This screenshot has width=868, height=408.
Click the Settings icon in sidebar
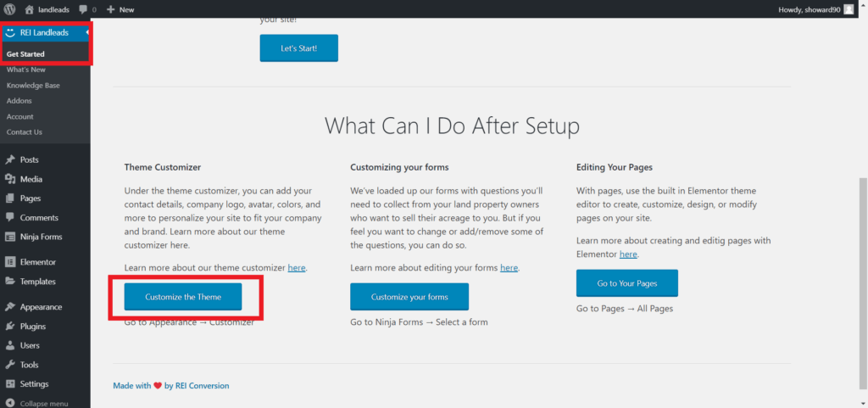[x=10, y=383]
